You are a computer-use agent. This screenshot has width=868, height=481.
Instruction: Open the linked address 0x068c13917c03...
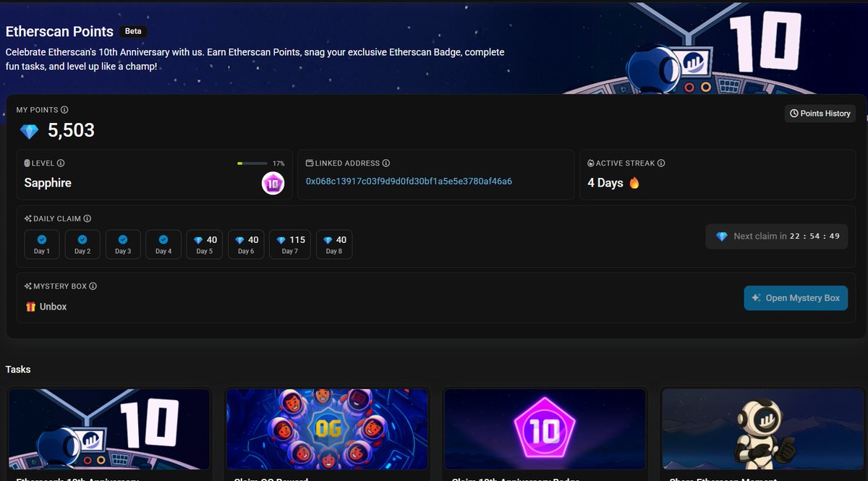point(409,182)
